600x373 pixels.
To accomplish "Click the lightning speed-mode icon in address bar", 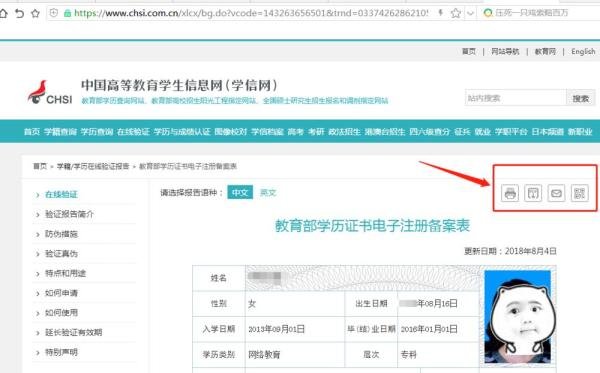I will 440,13.
